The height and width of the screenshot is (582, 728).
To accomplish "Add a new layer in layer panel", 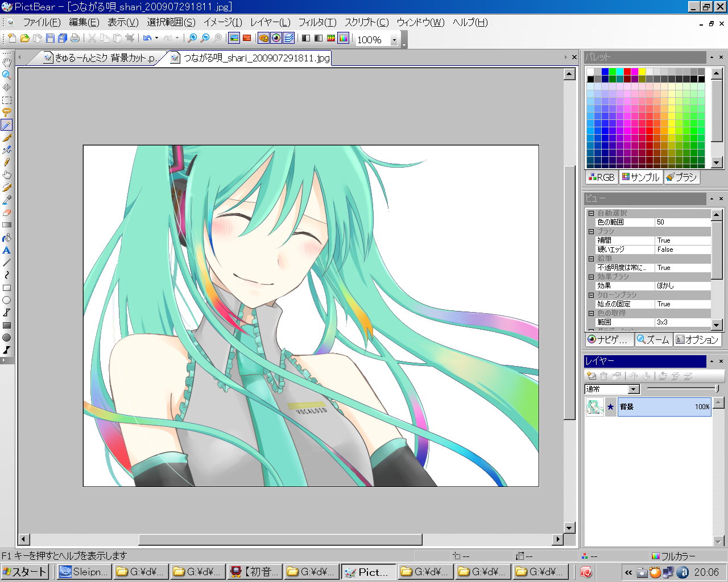I will point(591,376).
